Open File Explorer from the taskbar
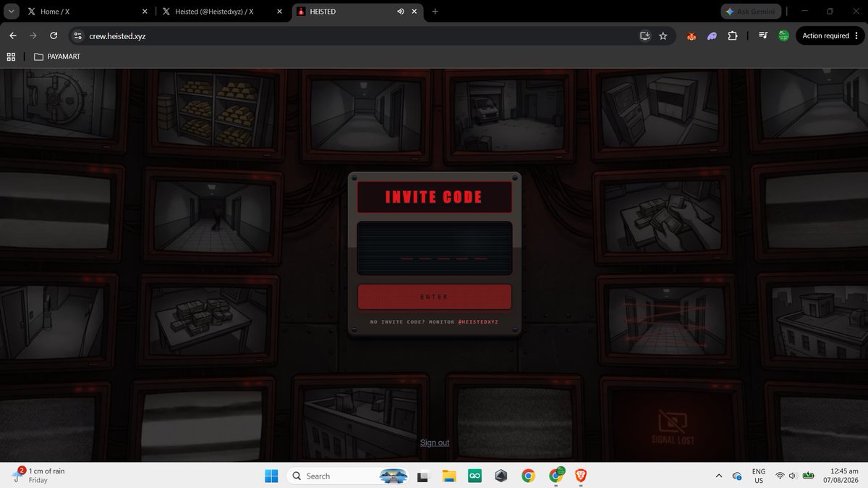 [x=449, y=476]
